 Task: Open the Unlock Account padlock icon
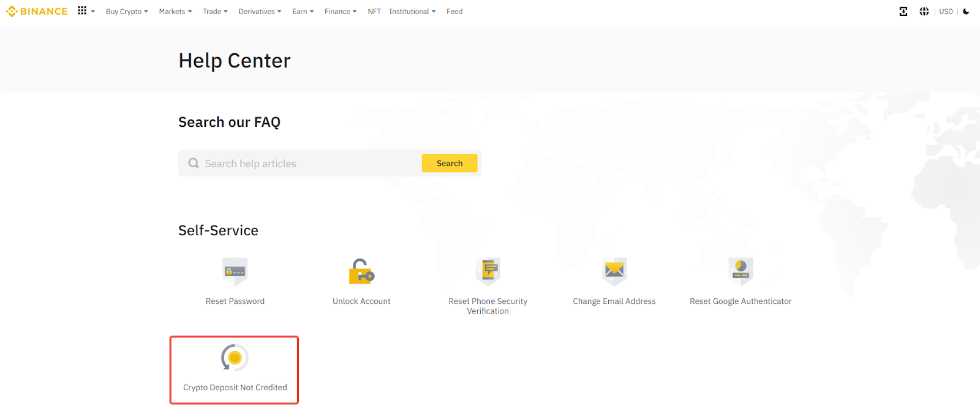pos(361,271)
